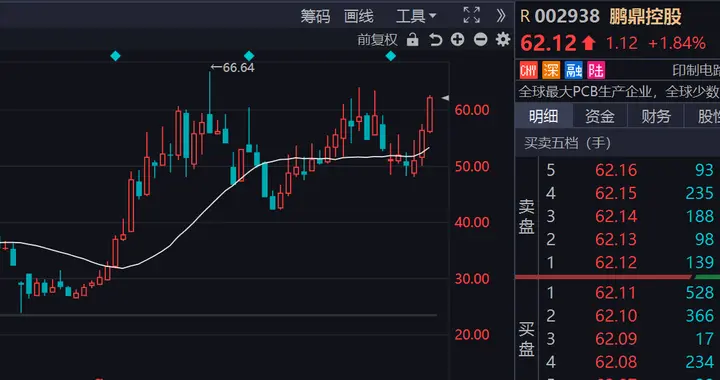Viewport: 720px width, 380px height.
Task: Enter fullscreen chart mode icon
Action: click(x=472, y=15)
